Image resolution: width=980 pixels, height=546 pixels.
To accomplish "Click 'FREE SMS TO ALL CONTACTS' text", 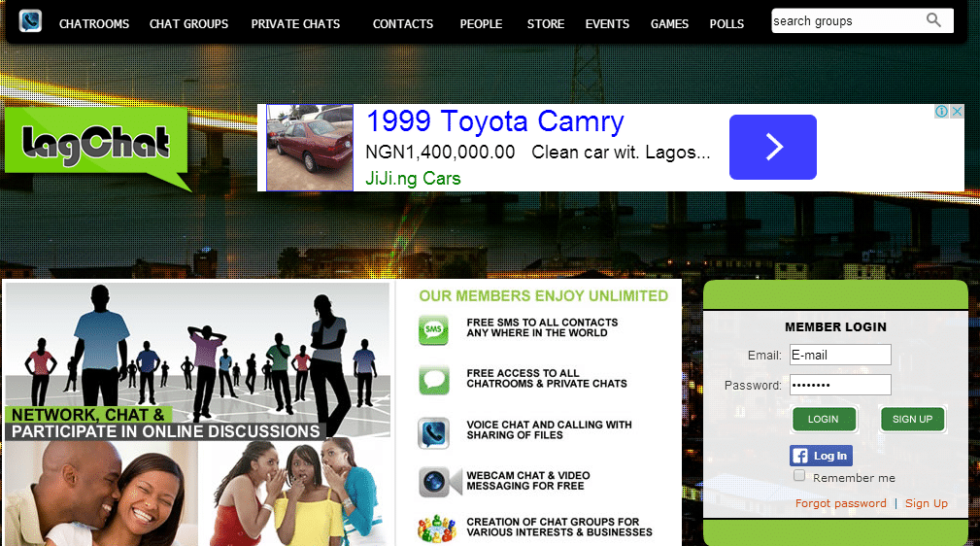I will [542, 327].
